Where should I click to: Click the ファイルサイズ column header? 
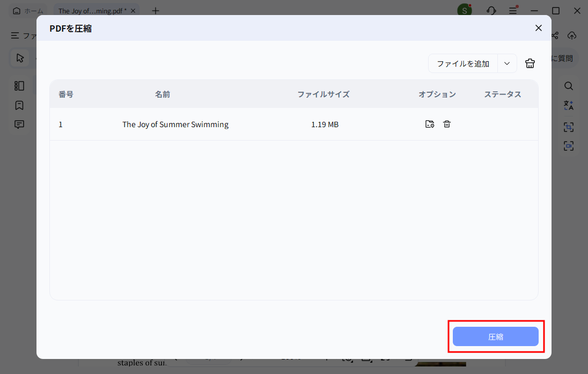click(x=324, y=94)
